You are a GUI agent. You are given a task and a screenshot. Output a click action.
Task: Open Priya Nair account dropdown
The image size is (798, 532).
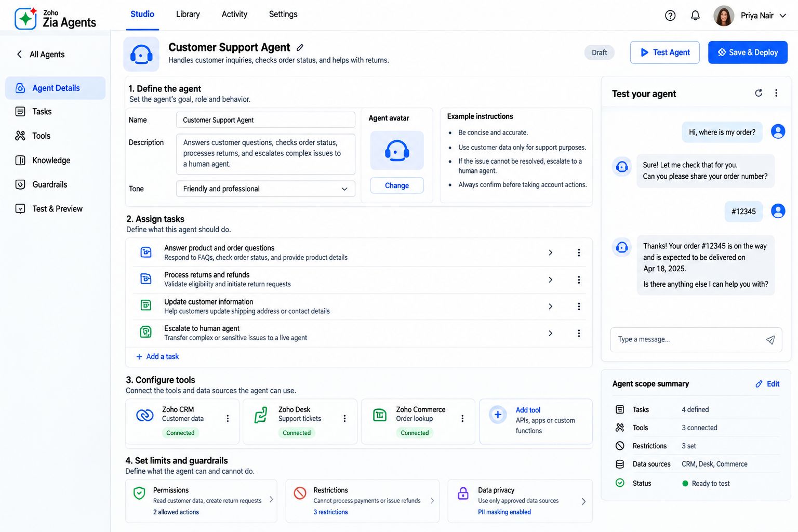pyautogui.click(x=750, y=16)
